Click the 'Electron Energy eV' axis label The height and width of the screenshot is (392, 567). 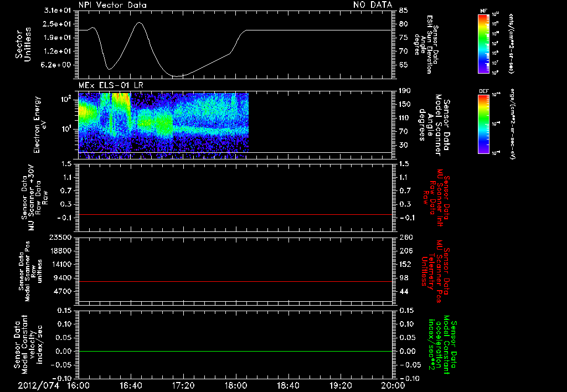[x=40, y=125]
